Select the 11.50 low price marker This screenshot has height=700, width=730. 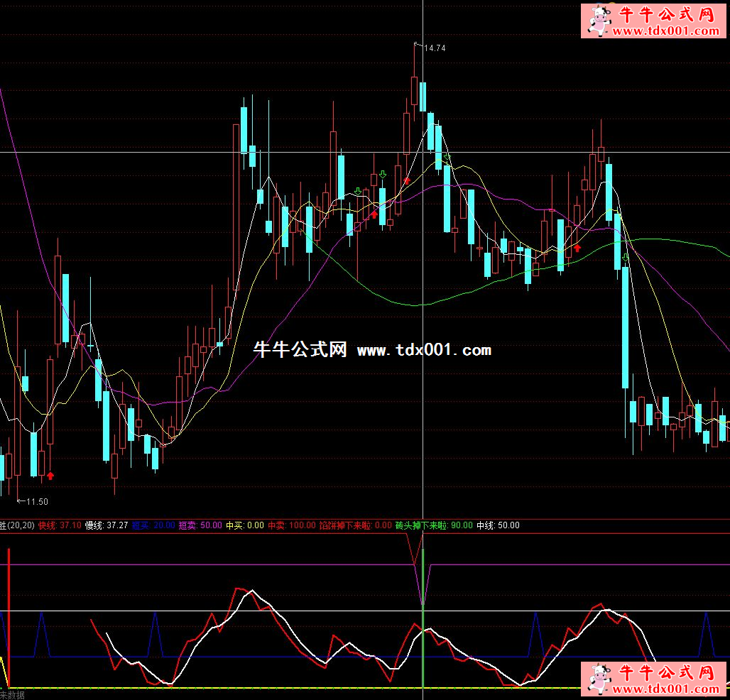tap(36, 502)
